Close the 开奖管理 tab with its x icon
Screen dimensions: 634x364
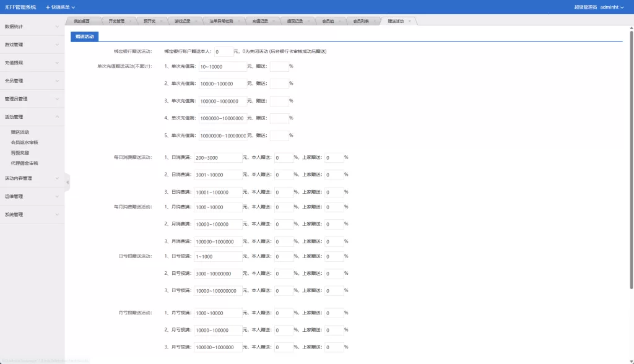pyautogui.click(x=130, y=21)
